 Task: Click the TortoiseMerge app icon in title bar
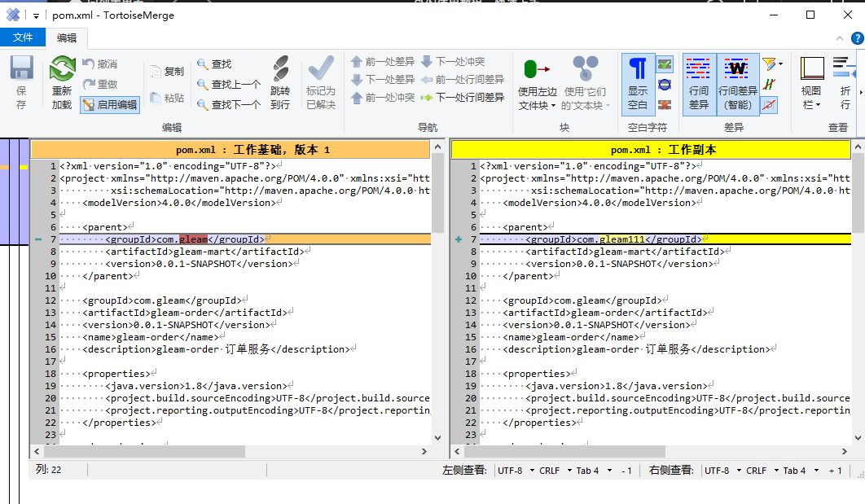13,15
